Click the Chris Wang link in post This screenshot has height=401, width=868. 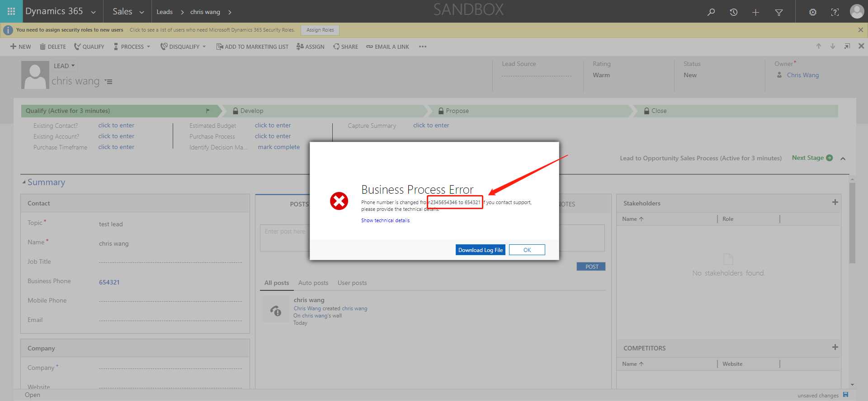click(307, 308)
